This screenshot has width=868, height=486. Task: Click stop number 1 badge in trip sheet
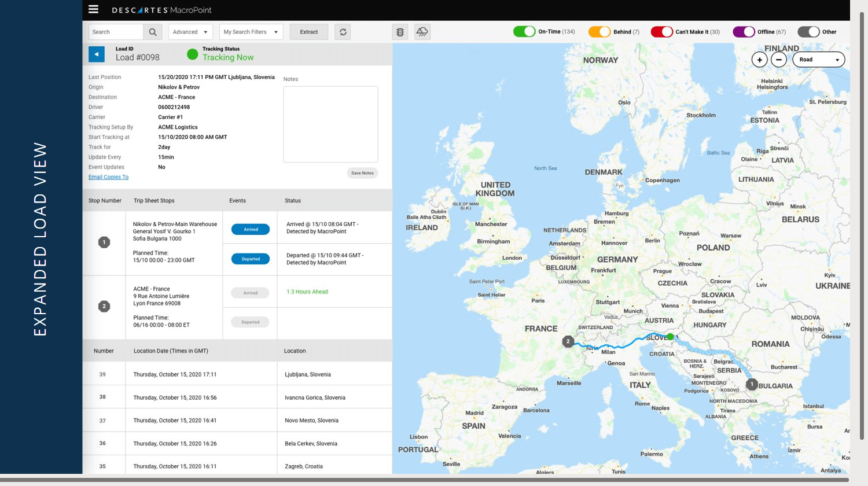coord(104,242)
